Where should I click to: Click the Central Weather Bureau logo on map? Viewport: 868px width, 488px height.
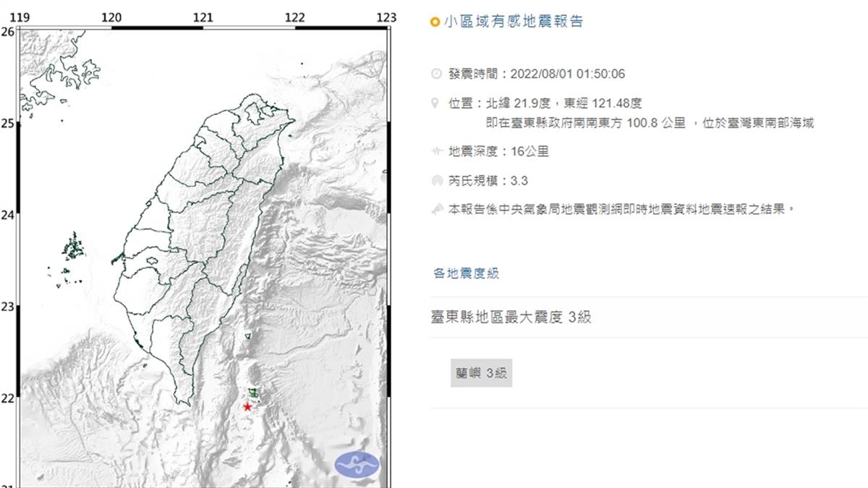357,464
